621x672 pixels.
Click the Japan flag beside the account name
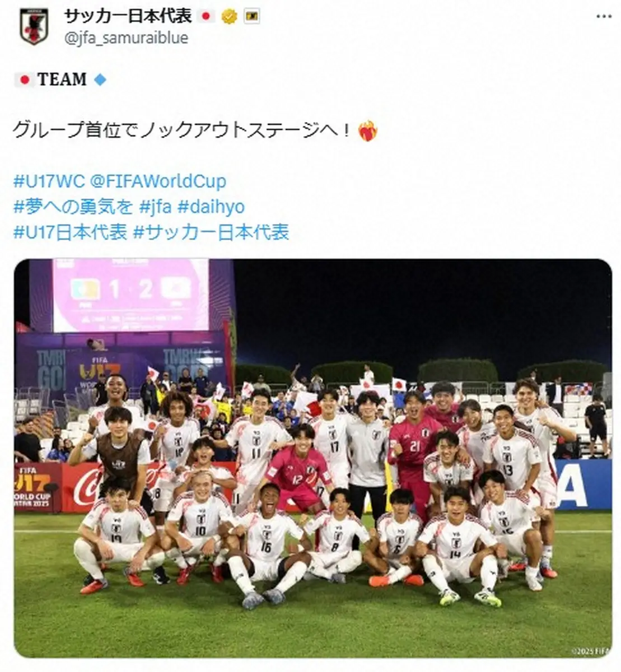point(206,16)
